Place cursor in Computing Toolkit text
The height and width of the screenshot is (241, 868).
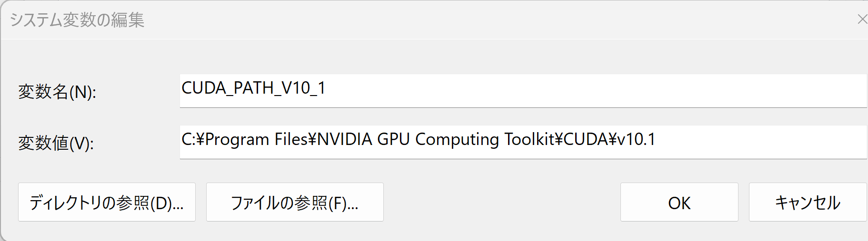click(x=485, y=139)
